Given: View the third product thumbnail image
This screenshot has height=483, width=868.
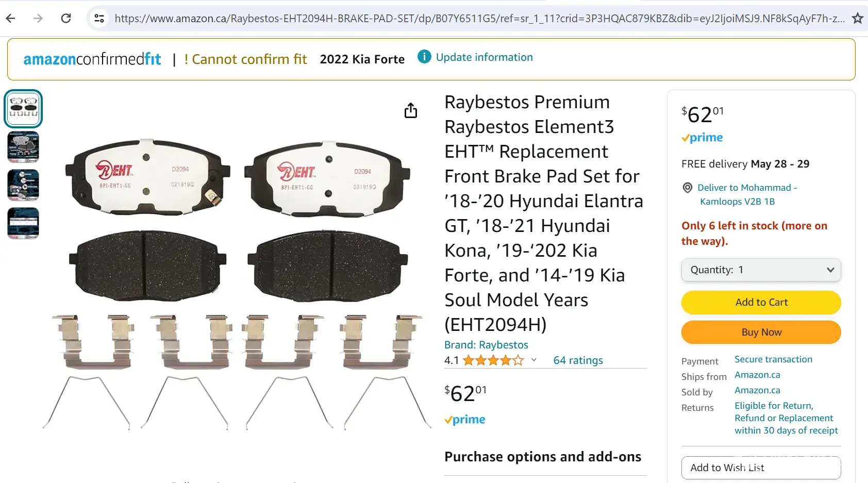Looking at the screenshot, I should (x=23, y=185).
